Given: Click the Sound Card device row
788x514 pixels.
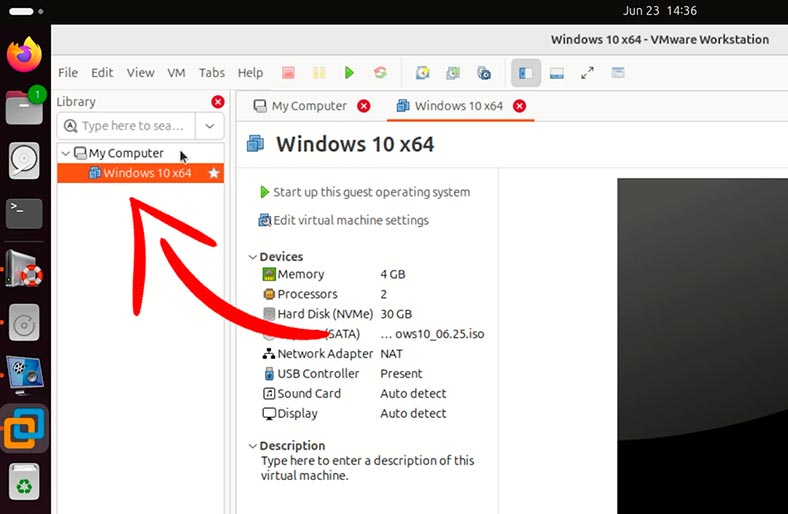Looking at the screenshot, I should pyautogui.click(x=354, y=393).
